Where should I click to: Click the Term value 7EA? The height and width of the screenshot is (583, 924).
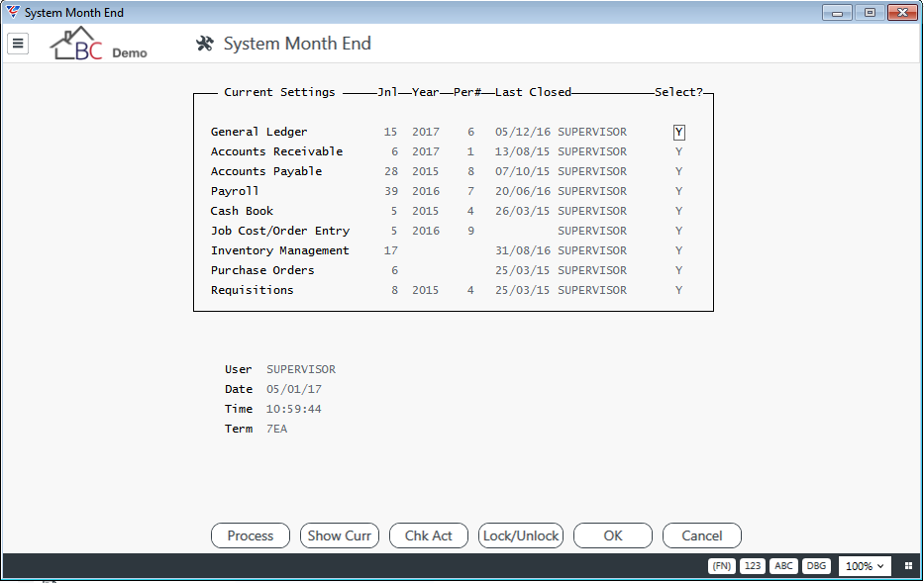click(277, 429)
